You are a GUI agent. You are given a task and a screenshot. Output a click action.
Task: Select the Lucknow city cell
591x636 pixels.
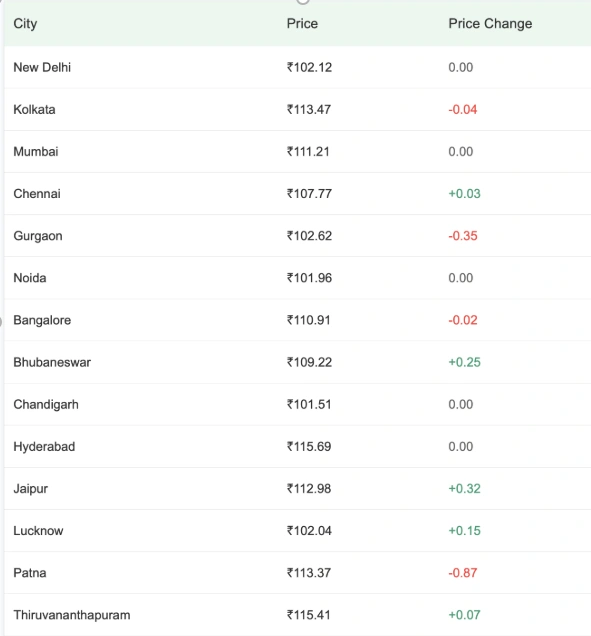tap(38, 531)
